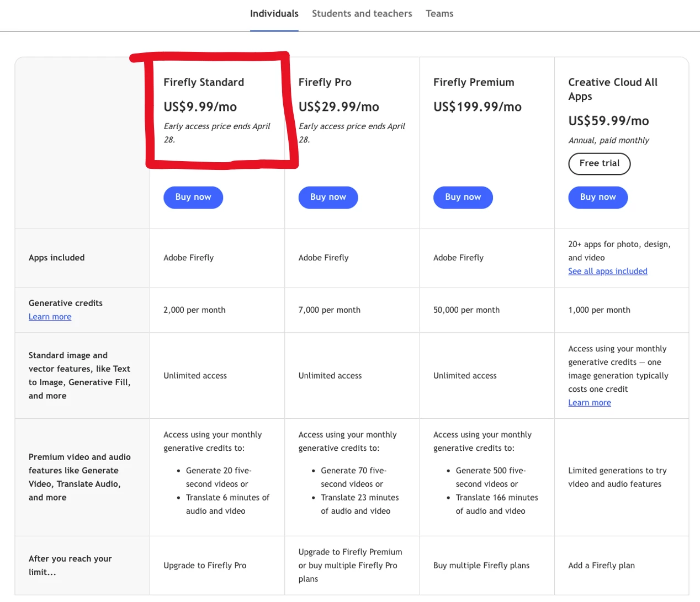Screen dimensions: 700x602
Task: Click the US$29.99/mo price
Action: point(338,106)
